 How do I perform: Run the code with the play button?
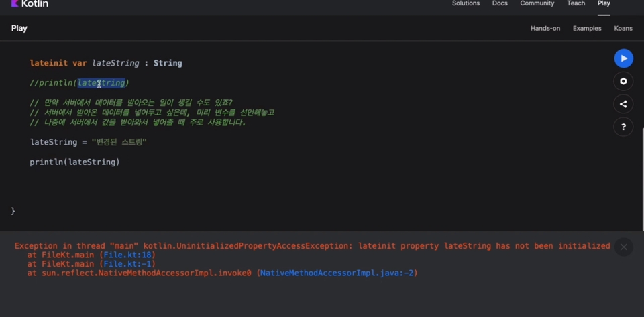(623, 59)
